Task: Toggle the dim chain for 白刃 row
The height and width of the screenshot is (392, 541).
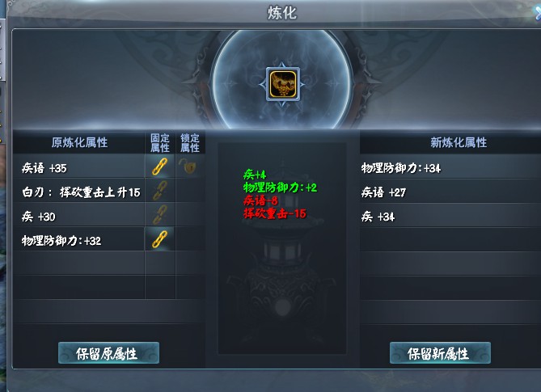Action: click(160, 191)
